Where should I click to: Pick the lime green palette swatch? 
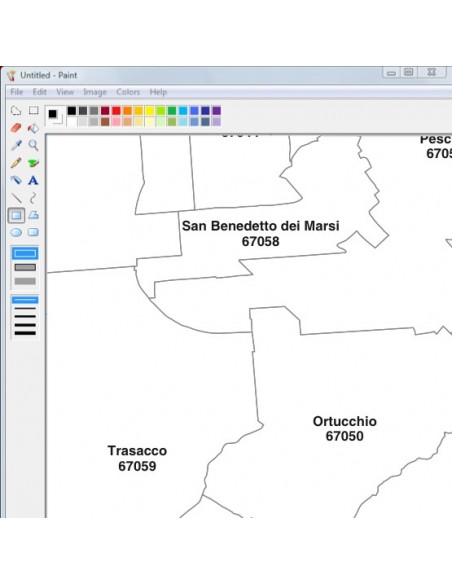161,111
